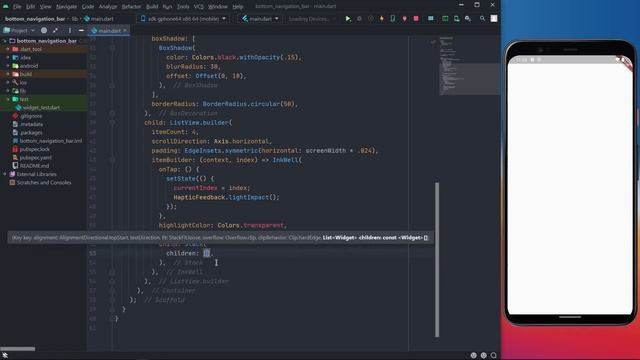Stop the running app with the red square
Screen dimensions: 640x360
[x=416, y=19]
